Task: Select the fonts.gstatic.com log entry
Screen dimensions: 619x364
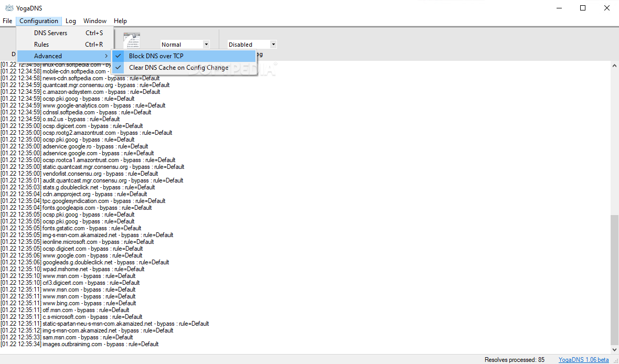Action: (71, 228)
